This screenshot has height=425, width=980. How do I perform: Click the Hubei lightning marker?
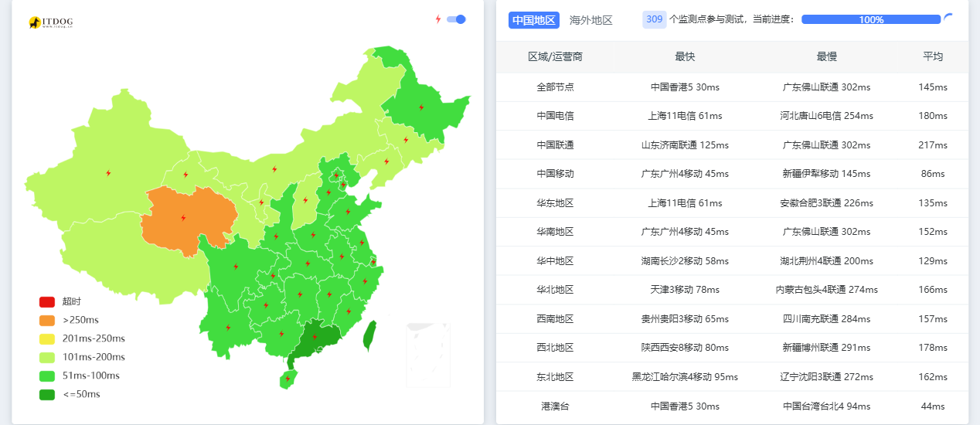[308, 263]
